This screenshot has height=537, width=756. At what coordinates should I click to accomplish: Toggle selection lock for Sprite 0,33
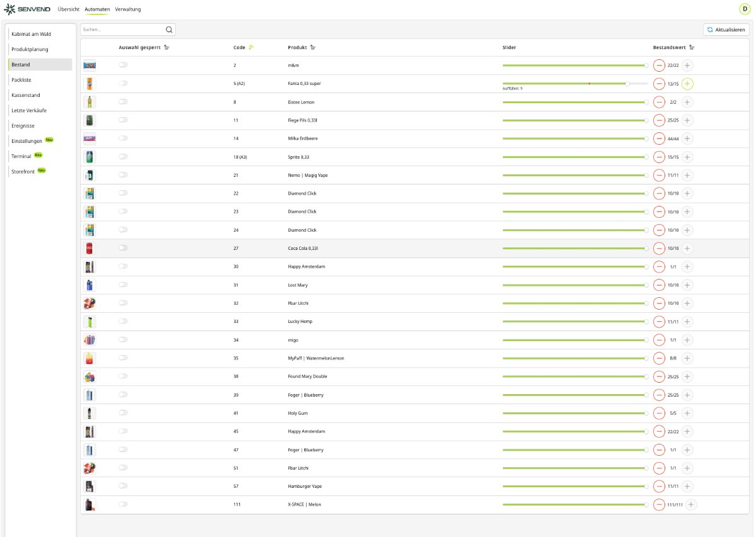click(x=123, y=156)
